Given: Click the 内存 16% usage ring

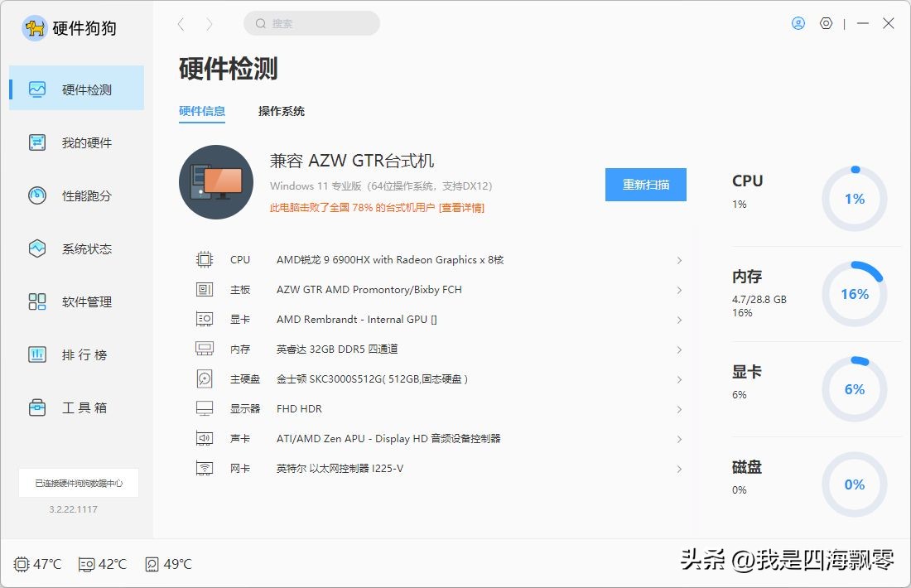Looking at the screenshot, I should click(854, 294).
